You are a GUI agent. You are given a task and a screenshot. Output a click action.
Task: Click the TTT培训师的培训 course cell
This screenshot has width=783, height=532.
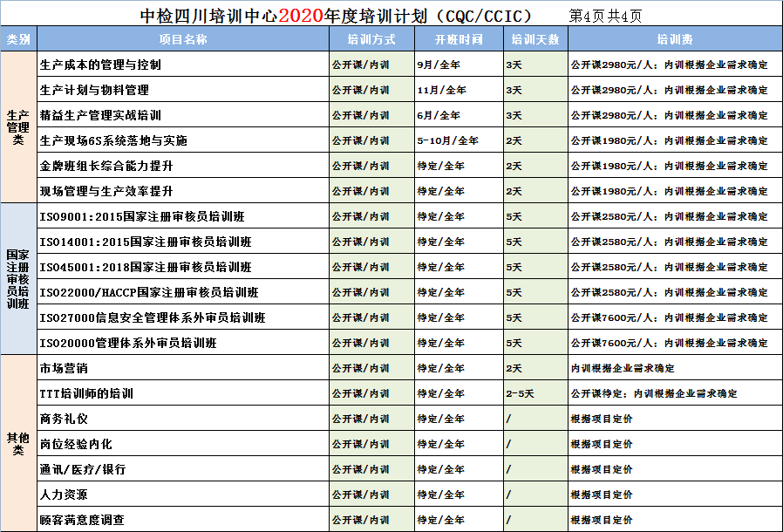pyautogui.click(x=86, y=393)
